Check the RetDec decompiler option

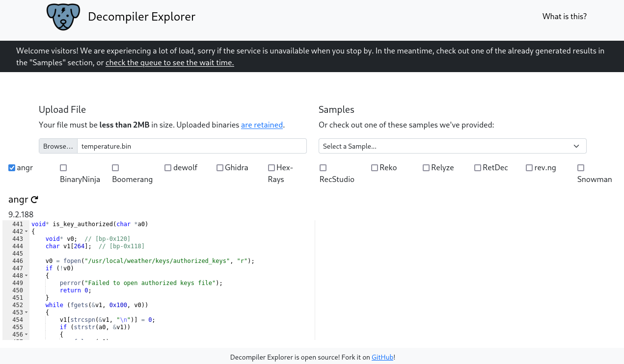tap(478, 168)
